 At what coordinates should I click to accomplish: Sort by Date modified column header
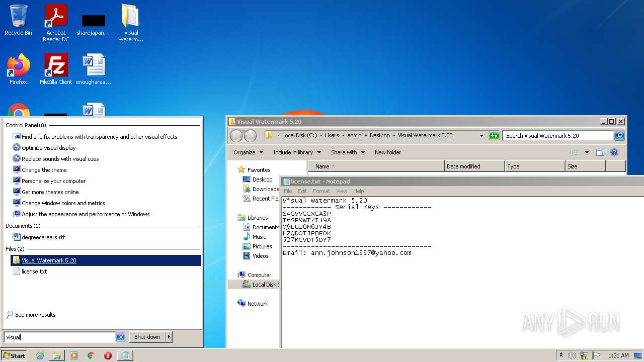point(474,166)
